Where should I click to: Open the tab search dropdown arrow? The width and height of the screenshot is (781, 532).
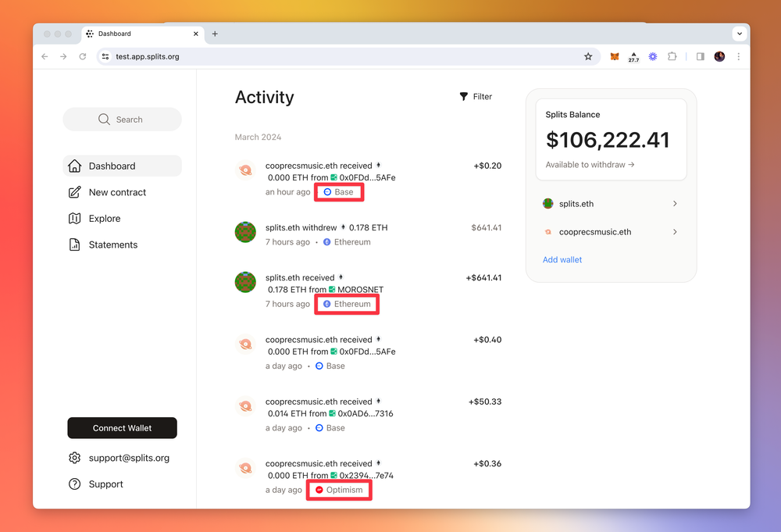click(x=739, y=33)
